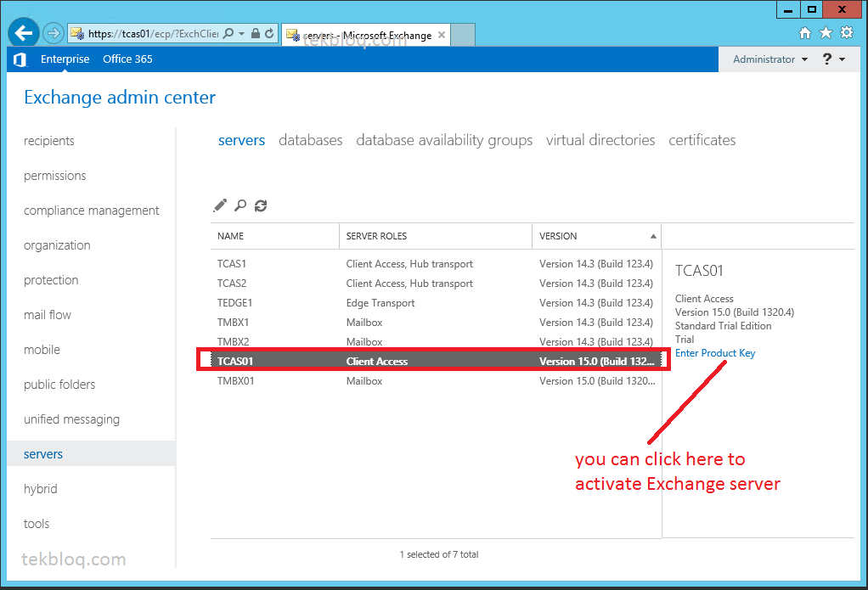Select the TMBX2 server row
868x590 pixels.
[x=436, y=341]
